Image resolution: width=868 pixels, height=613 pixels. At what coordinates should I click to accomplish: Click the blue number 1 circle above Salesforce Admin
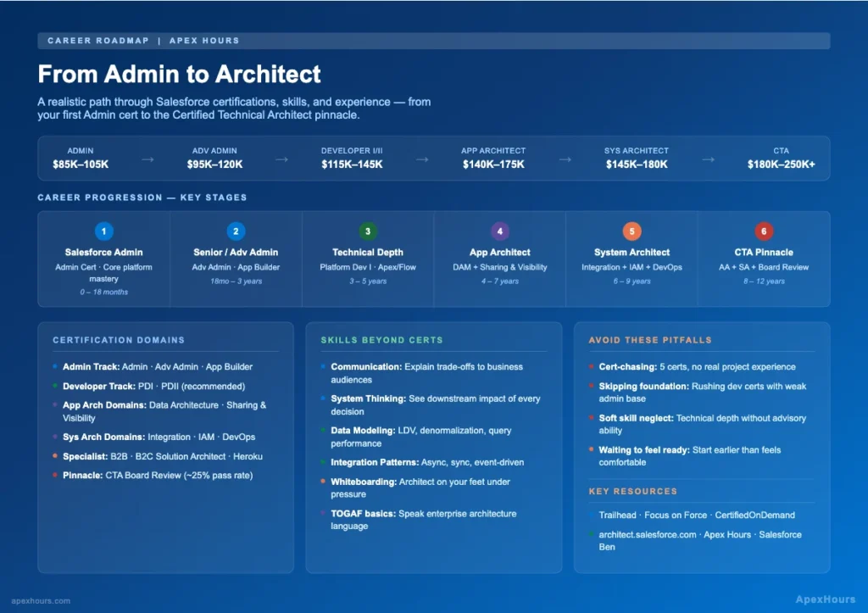coord(103,231)
